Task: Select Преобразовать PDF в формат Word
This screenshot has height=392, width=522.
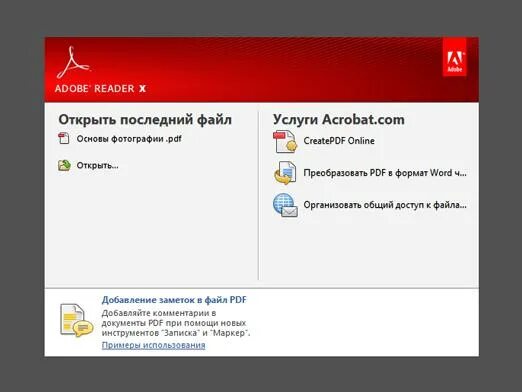Action: click(x=385, y=173)
